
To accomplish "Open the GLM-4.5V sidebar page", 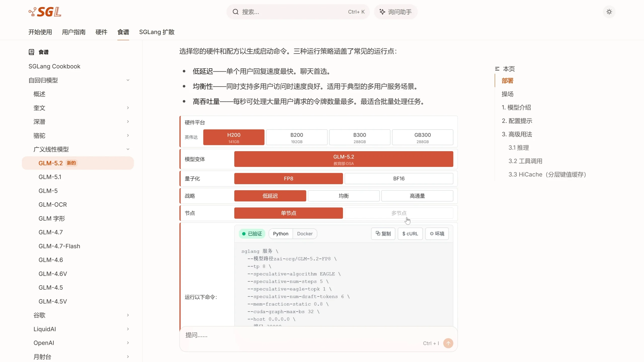I will [x=53, y=301].
